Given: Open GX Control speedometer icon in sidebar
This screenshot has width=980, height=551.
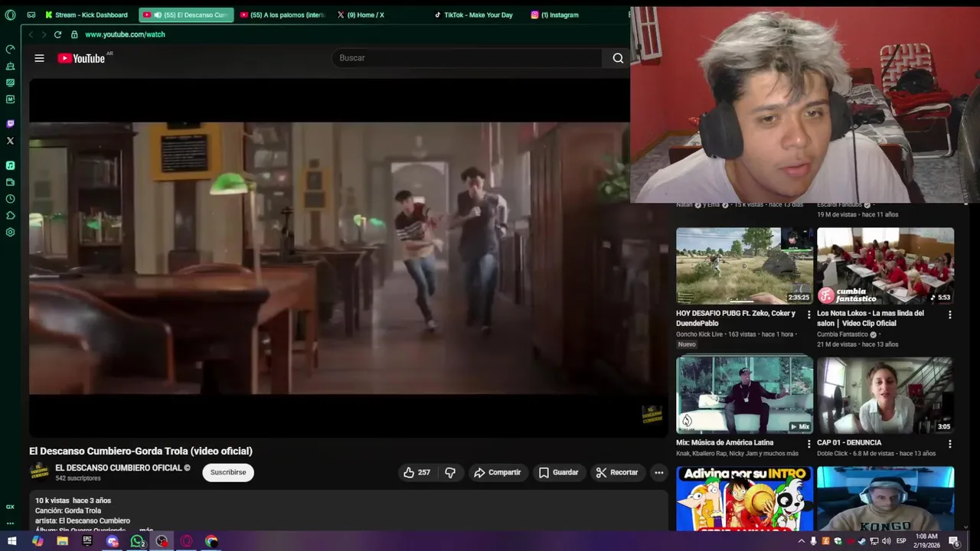Looking at the screenshot, I should point(10,49).
